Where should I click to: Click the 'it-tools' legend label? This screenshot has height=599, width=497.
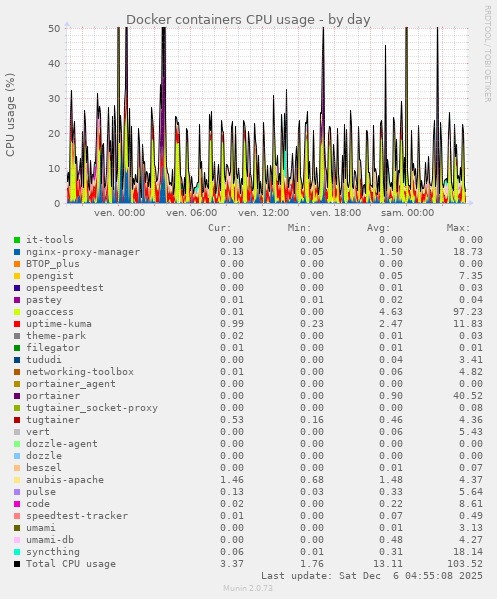tap(50, 240)
